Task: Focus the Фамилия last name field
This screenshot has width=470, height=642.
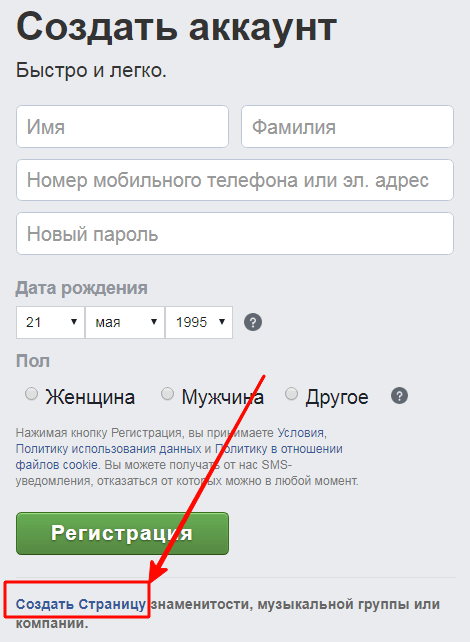Action: coord(347,127)
